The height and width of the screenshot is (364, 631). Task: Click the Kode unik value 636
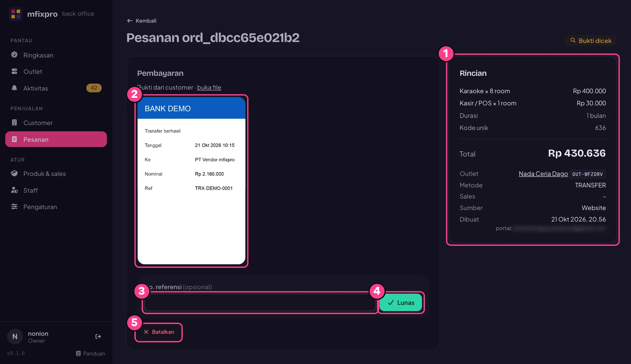click(x=600, y=128)
